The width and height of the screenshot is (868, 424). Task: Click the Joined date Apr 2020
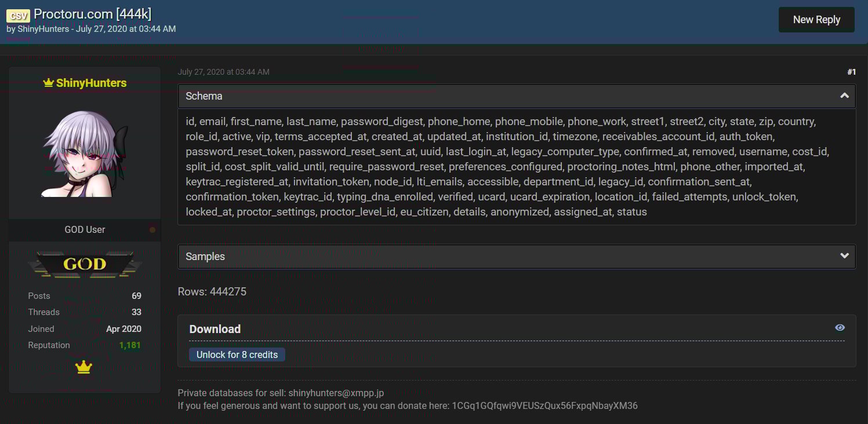[x=124, y=329]
